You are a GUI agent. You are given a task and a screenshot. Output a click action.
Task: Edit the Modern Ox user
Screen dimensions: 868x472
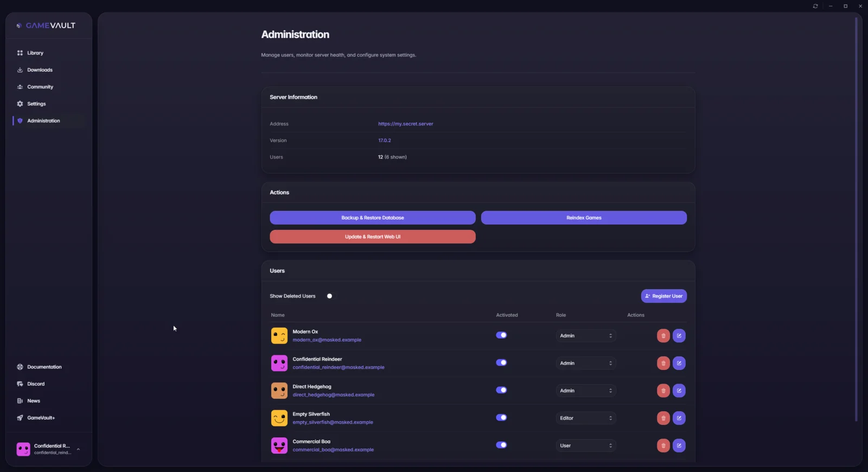click(x=679, y=336)
